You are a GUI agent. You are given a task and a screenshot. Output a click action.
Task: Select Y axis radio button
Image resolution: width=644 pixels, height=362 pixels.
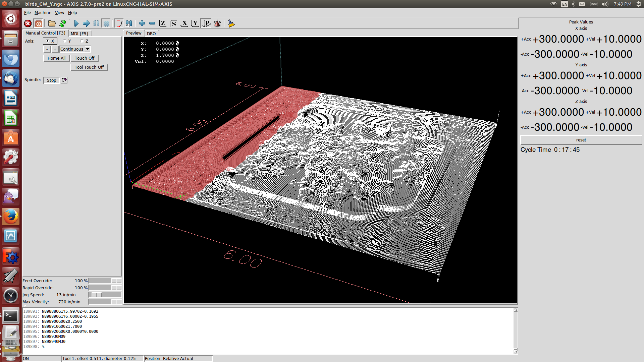(67, 41)
